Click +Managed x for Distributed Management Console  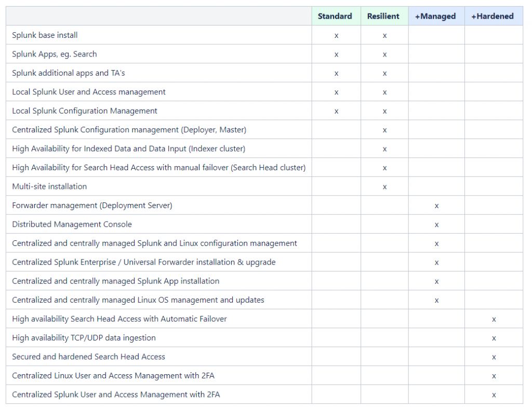coord(436,225)
